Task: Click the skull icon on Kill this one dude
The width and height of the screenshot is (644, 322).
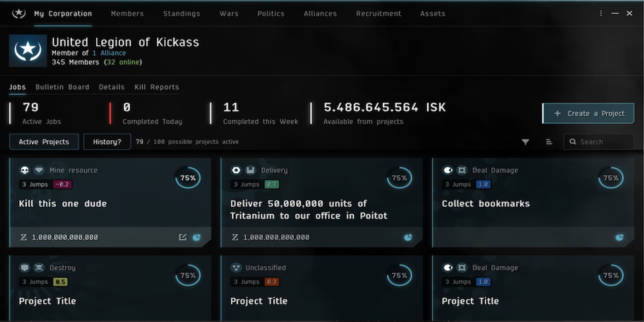Action: point(25,170)
